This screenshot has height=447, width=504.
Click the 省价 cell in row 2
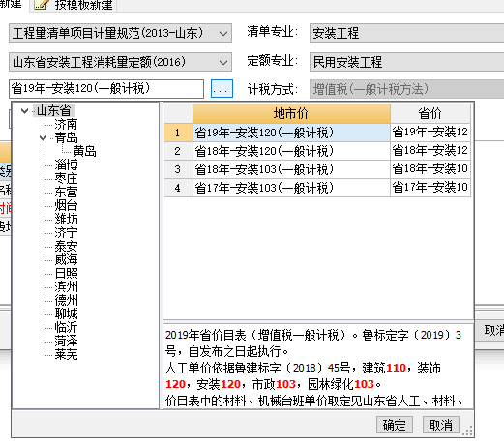coord(430,151)
